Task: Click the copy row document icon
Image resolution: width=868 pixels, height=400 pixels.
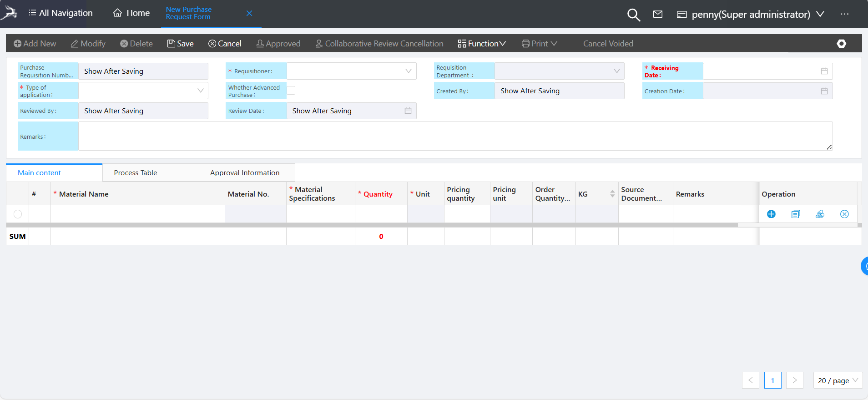Action: (796, 214)
